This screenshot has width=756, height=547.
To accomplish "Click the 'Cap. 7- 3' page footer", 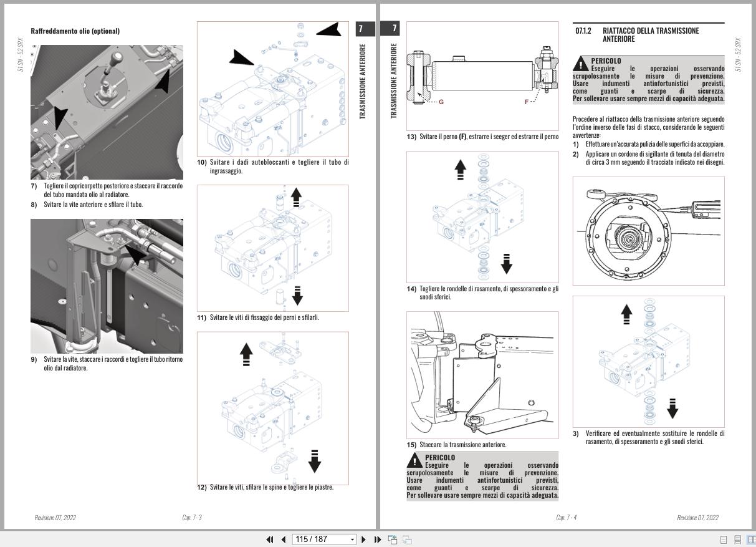I will point(191,518).
